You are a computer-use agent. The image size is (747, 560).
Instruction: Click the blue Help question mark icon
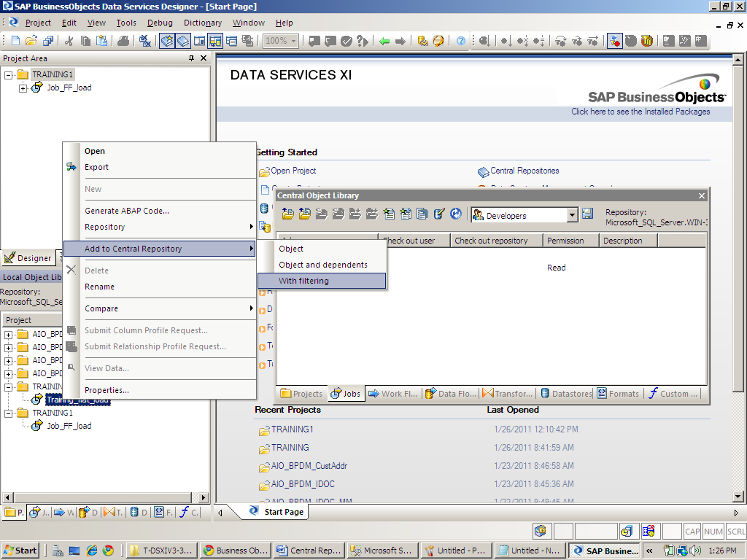pyautogui.click(x=461, y=41)
